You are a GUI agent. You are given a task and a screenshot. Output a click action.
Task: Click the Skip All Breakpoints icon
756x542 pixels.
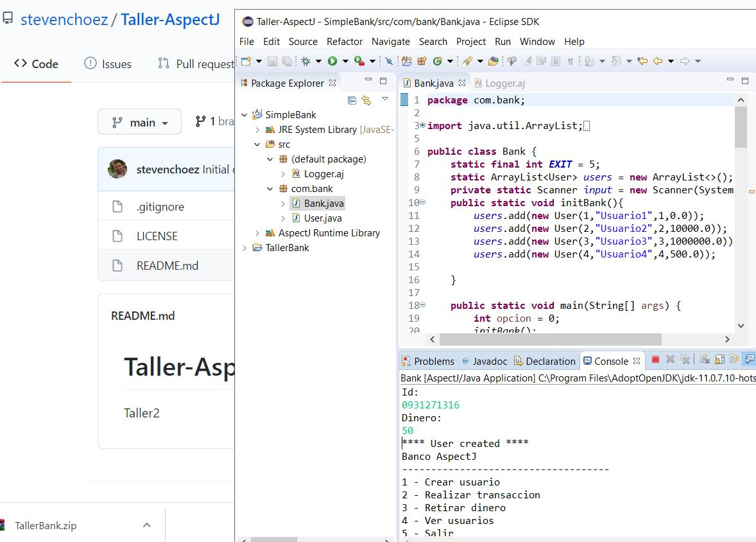[389, 61]
